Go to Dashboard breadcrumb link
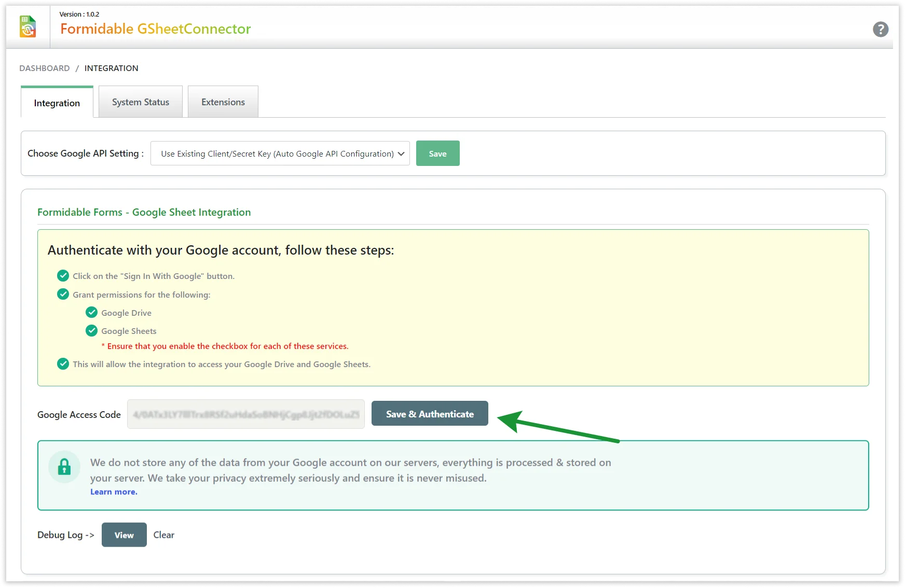Image resolution: width=905 pixels, height=588 pixels. coord(45,68)
